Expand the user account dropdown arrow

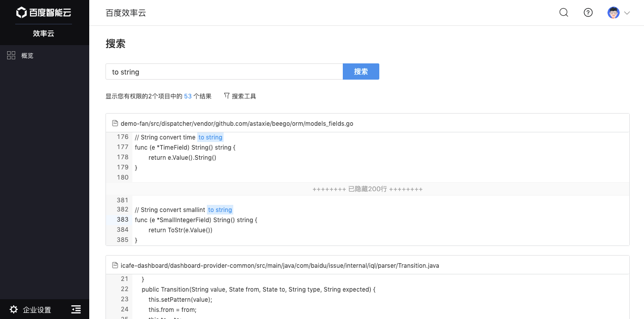pos(627,13)
